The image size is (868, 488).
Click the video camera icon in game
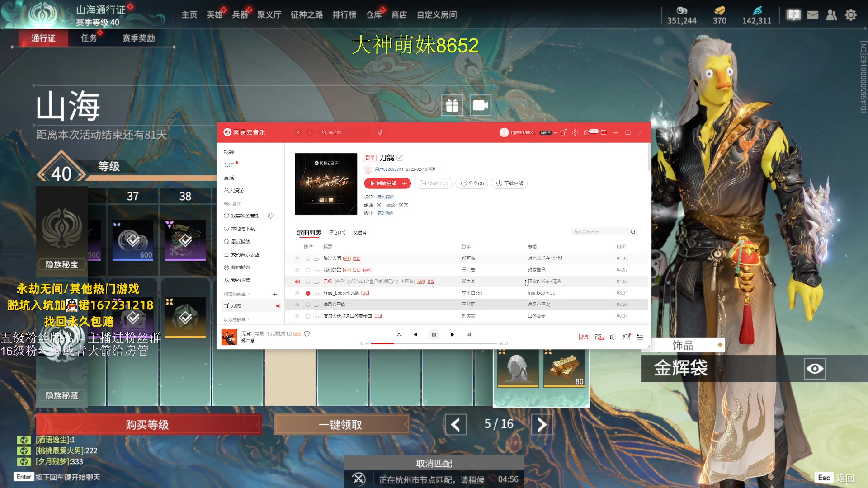tap(480, 106)
